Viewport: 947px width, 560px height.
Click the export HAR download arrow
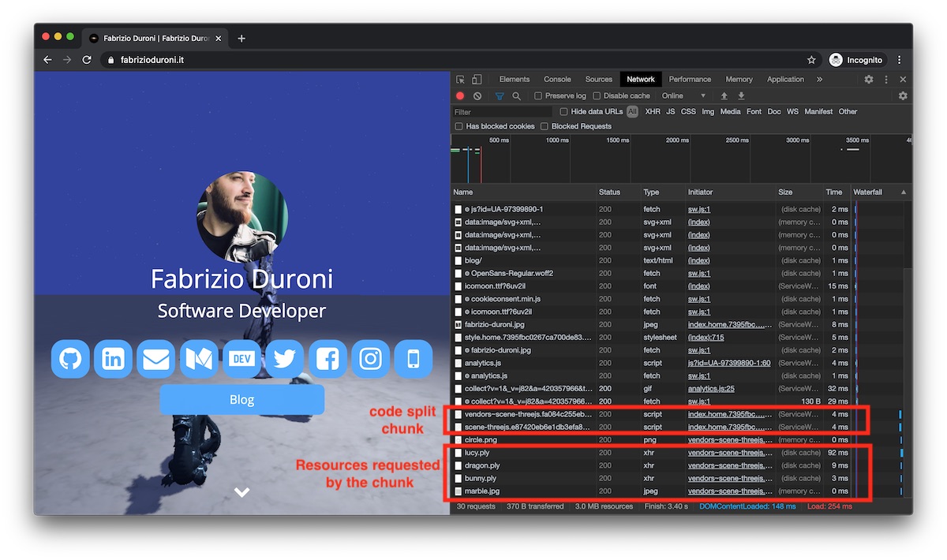741,95
